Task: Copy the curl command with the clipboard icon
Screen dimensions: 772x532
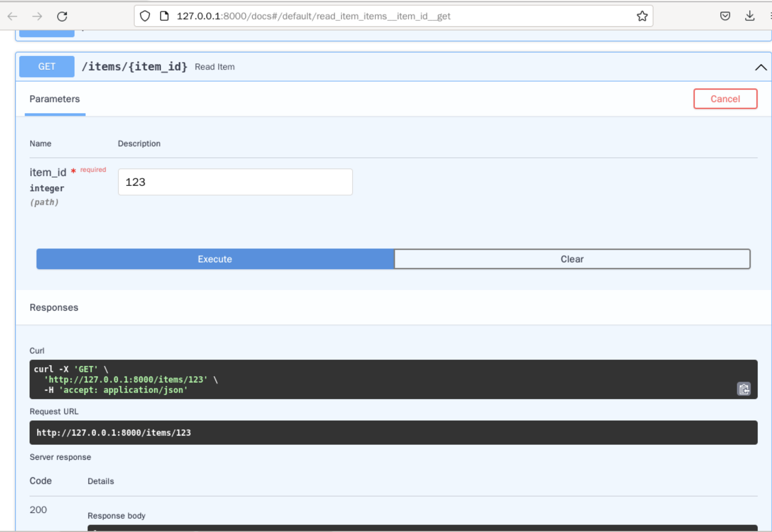Action: (744, 389)
